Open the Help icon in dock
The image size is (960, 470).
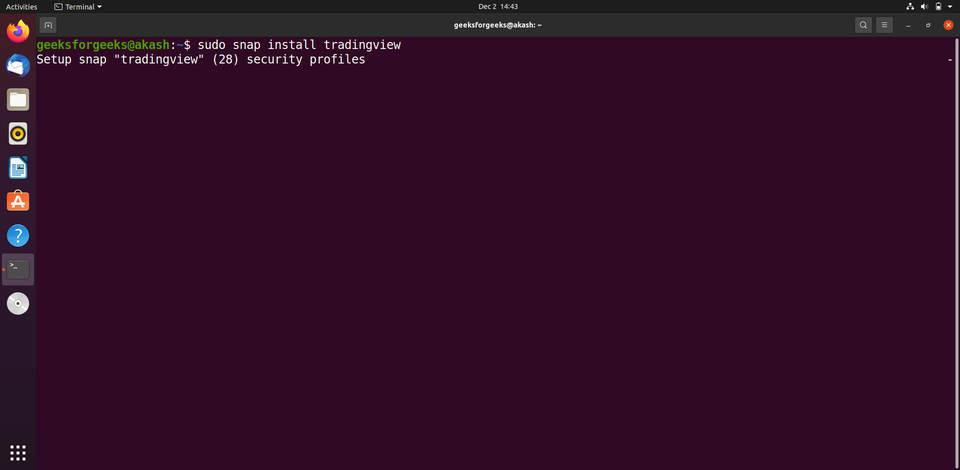18,236
